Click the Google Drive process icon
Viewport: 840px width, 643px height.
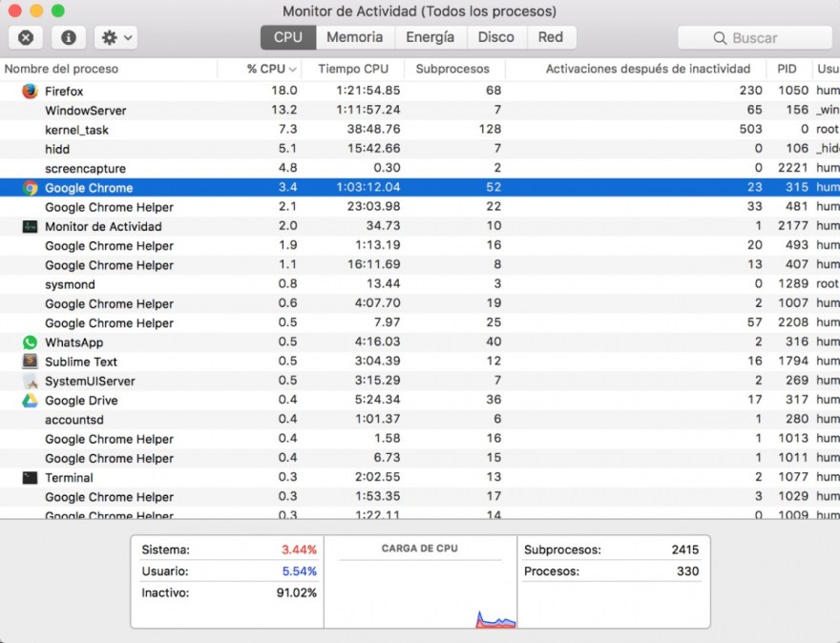[30, 401]
